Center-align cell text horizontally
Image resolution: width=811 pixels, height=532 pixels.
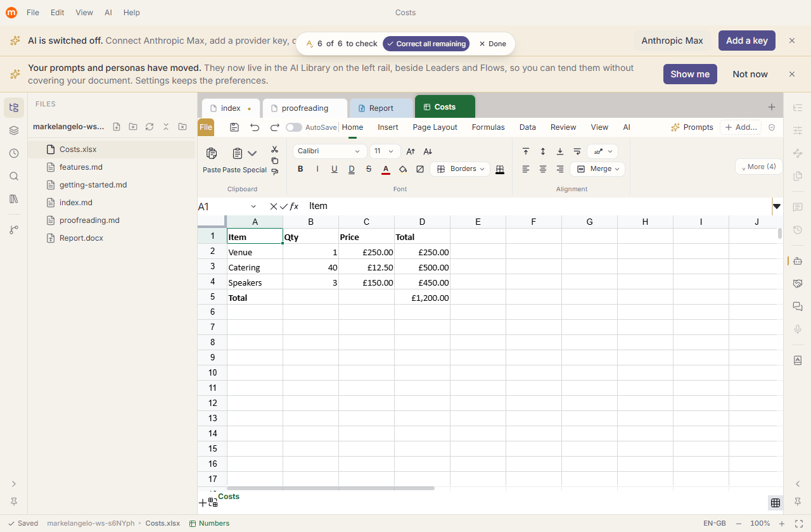pos(543,169)
